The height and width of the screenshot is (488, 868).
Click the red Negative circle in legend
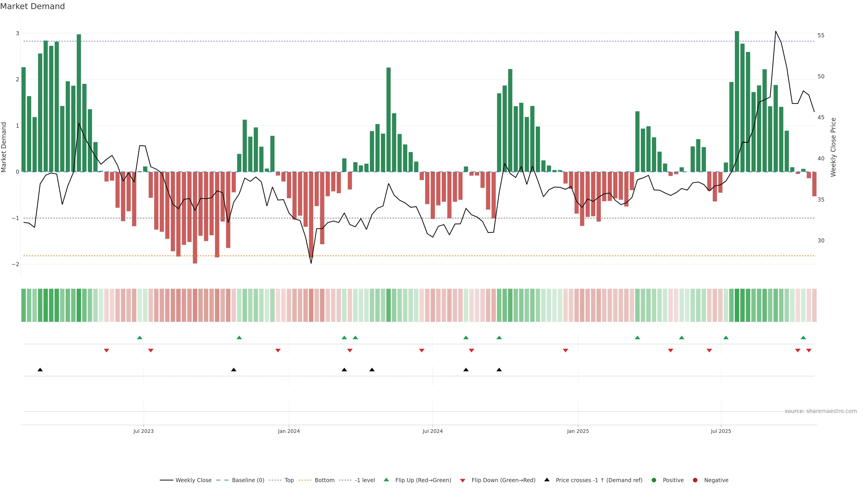pyautogui.click(x=695, y=480)
